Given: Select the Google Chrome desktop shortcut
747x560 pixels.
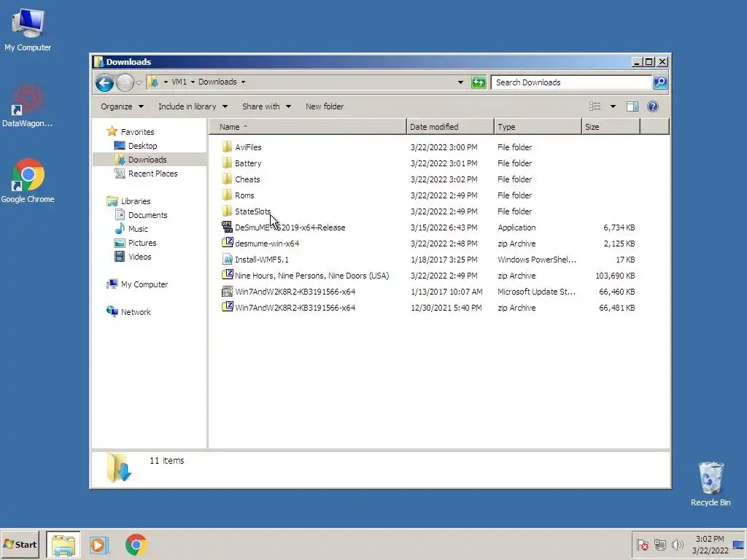Looking at the screenshot, I should pos(28,182).
